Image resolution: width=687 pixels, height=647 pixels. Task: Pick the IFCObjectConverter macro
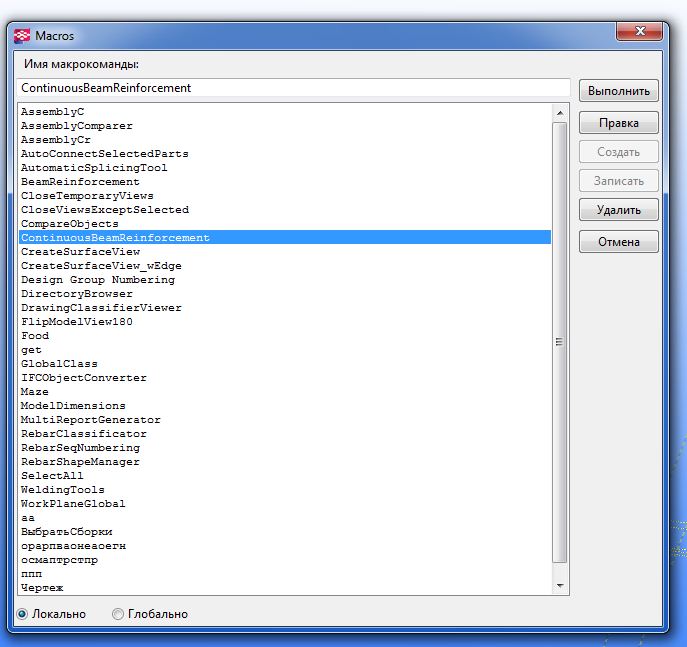tap(83, 378)
